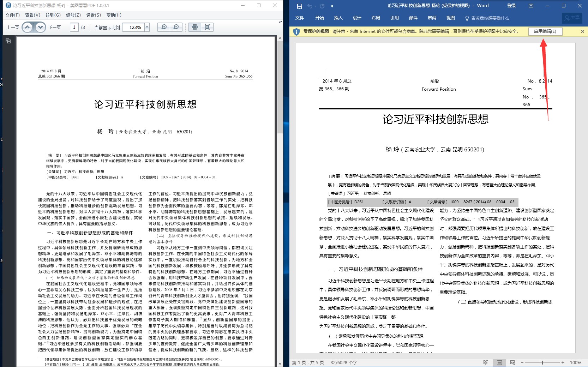Screen dimensions: 588x367
Task: Click Word title 论习近平科技创新思想 heading
Action: click(436, 119)
